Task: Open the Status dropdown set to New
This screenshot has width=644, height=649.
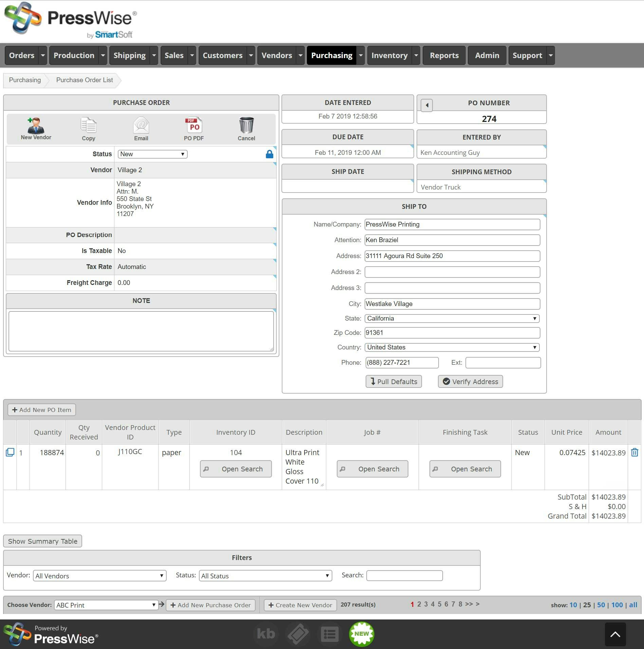Action: point(152,154)
